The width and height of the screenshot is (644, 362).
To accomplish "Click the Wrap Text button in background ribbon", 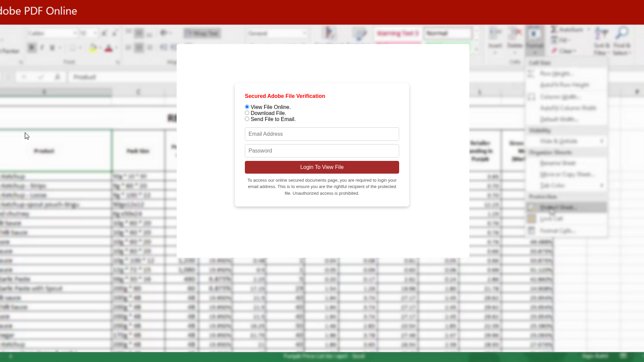I will click(202, 33).
